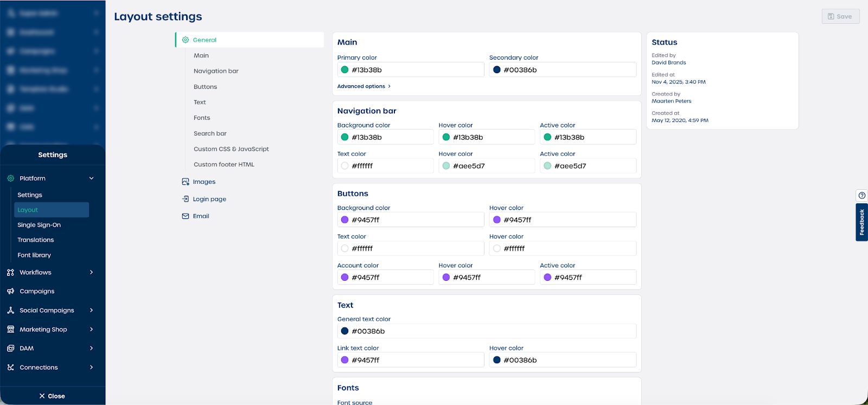Click the Campaigns megaphone icon
The image size is (868, 405).
pos(10,291)
